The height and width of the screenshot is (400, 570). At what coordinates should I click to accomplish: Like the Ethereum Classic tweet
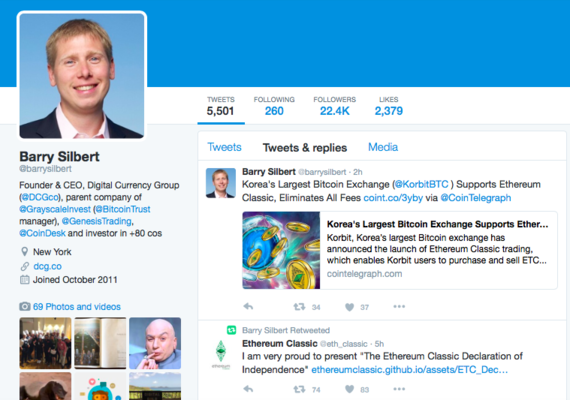tap(349, 389)
